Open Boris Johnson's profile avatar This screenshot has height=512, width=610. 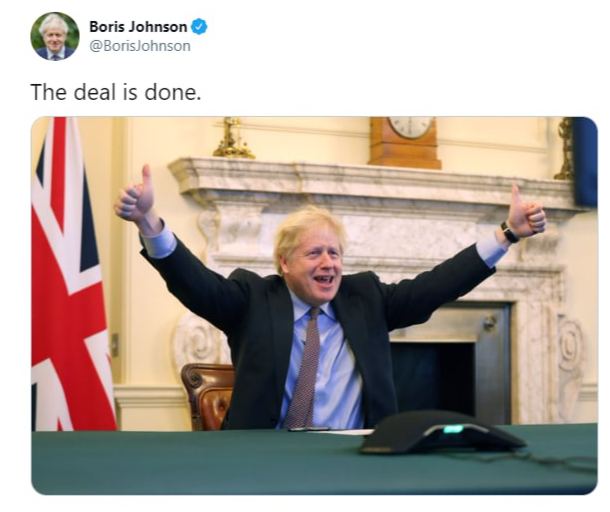click(55, 36)
